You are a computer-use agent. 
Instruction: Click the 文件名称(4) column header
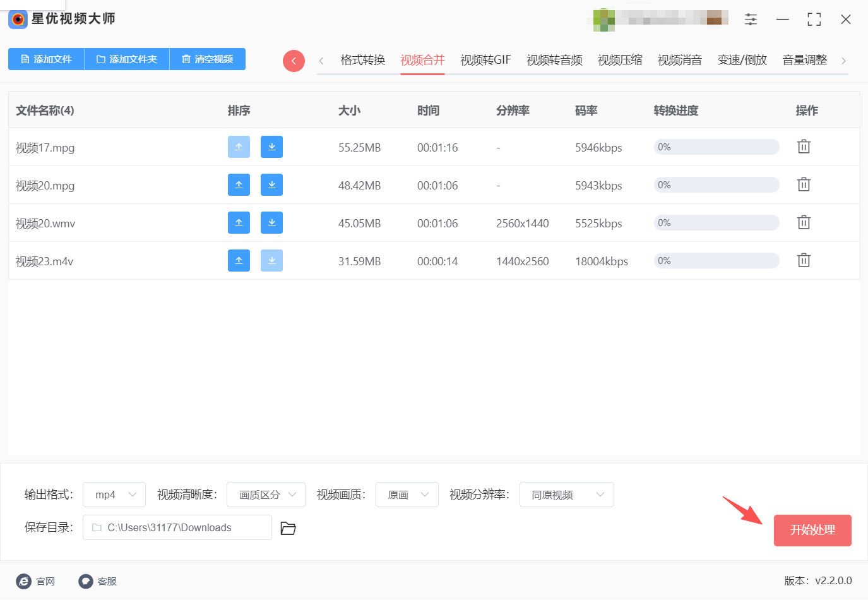(45, 111)
